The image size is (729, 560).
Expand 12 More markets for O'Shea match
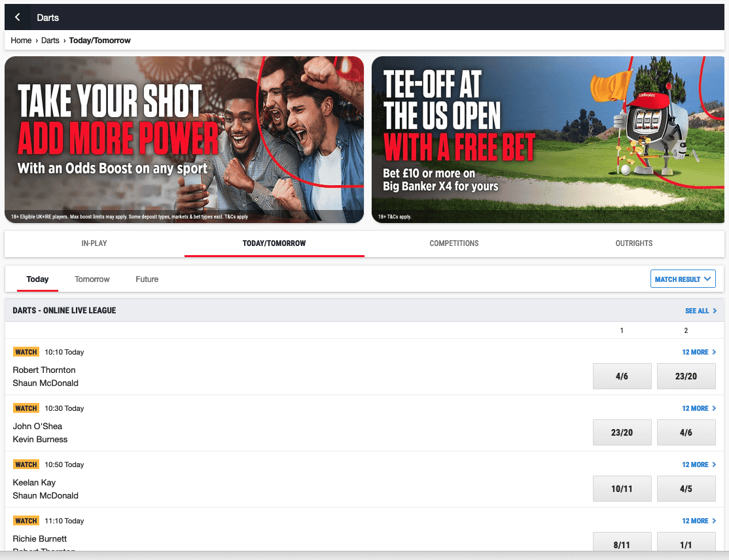click(698, 408)
